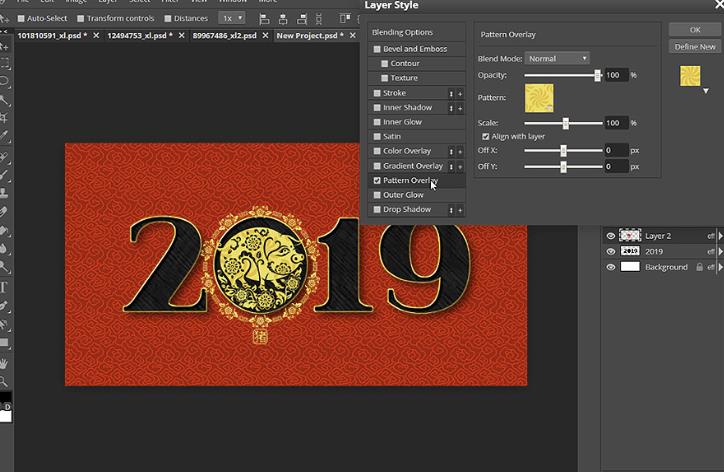
Task: Select the Rectangle shape tool
Action: coord(4,343)
